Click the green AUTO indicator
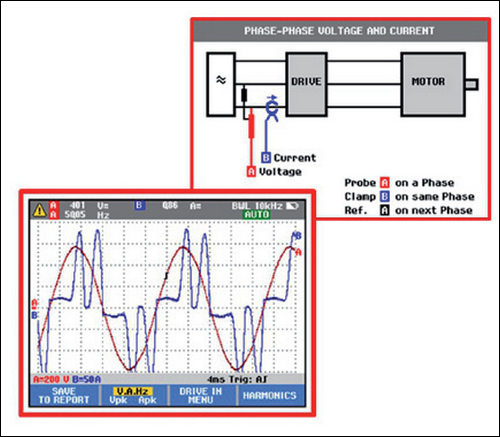Screen dimensions: 500x437 pos(256,214)
